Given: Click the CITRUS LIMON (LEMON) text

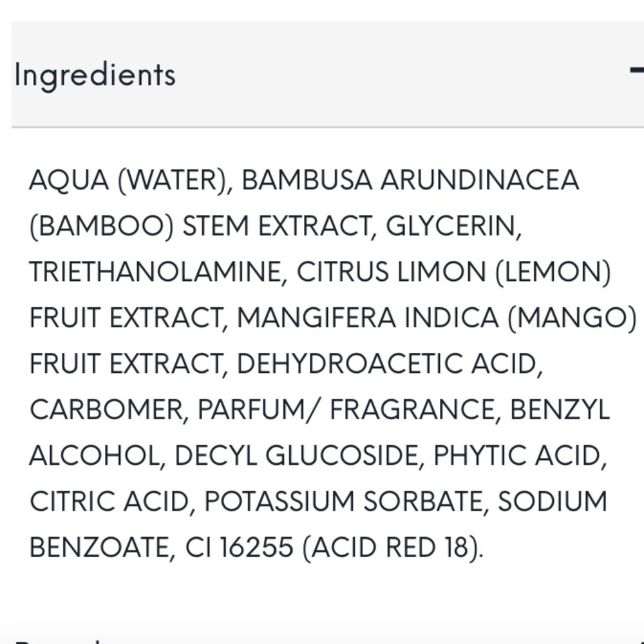Looking at the screenshot, I should [x=453, y=272].
